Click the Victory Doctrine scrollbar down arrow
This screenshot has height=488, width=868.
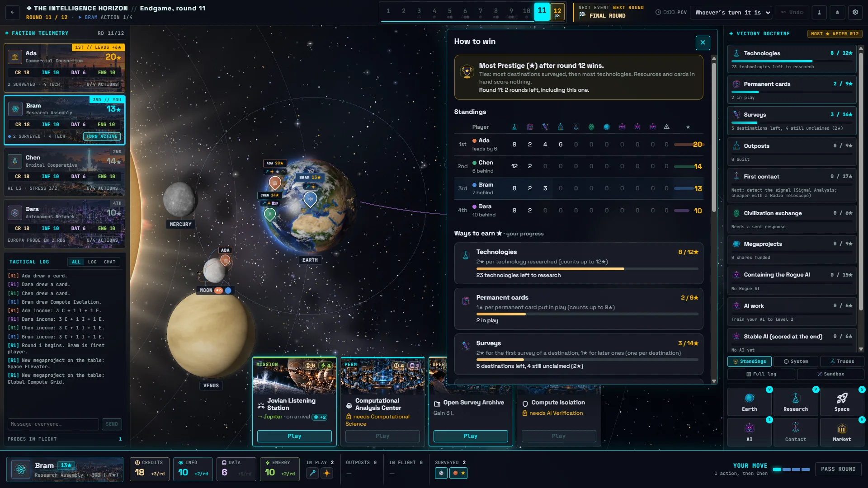click(x=861, y=349)
